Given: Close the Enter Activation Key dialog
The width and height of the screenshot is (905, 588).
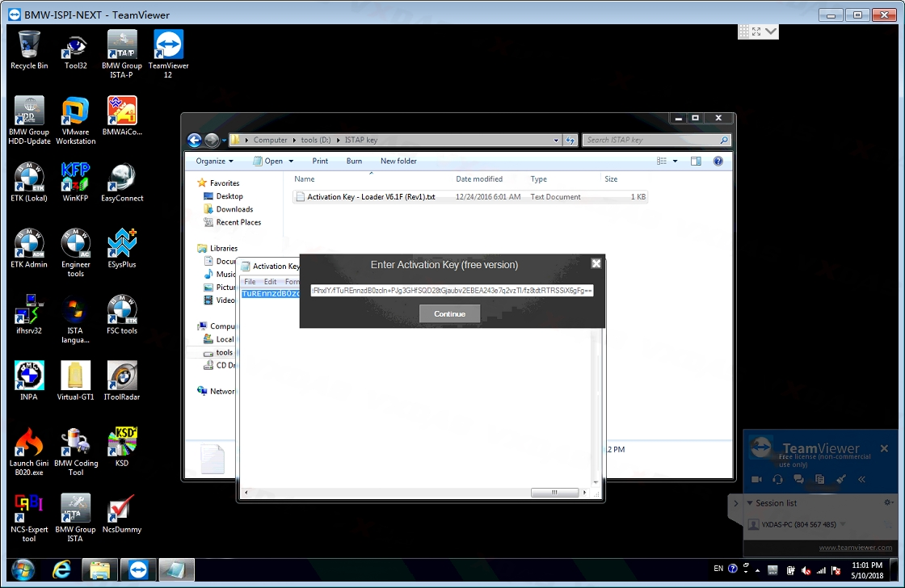Looking at the screenshot, I should (596, 263).
